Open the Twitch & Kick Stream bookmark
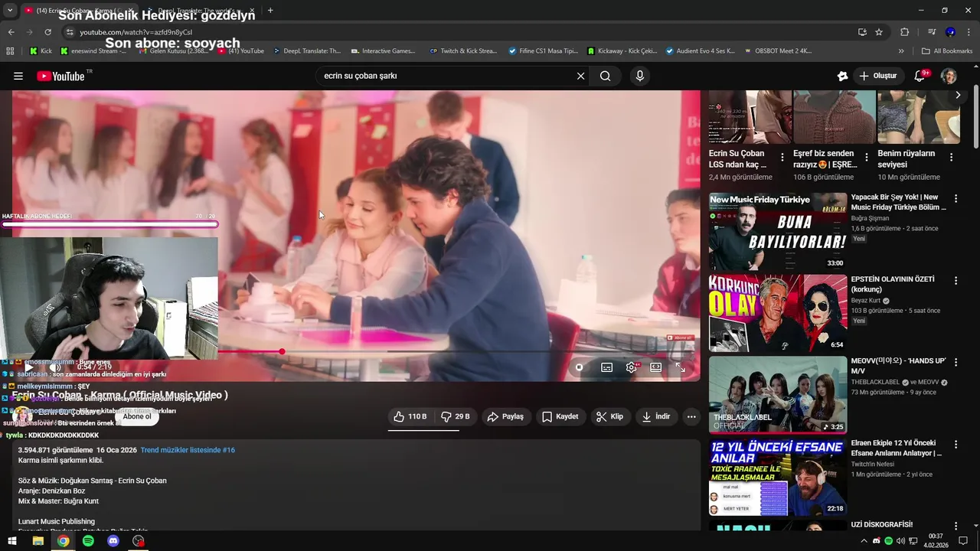This screenshot has width=980, height=551. point(463,51)
